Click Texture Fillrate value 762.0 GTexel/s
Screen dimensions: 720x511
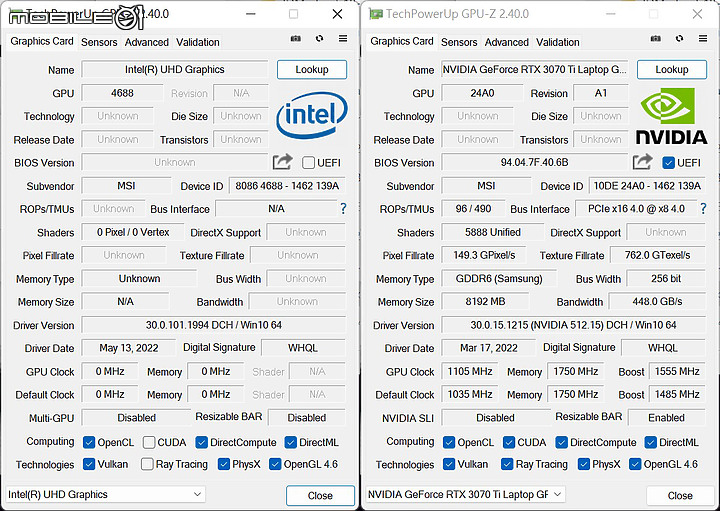coord(657,255)
